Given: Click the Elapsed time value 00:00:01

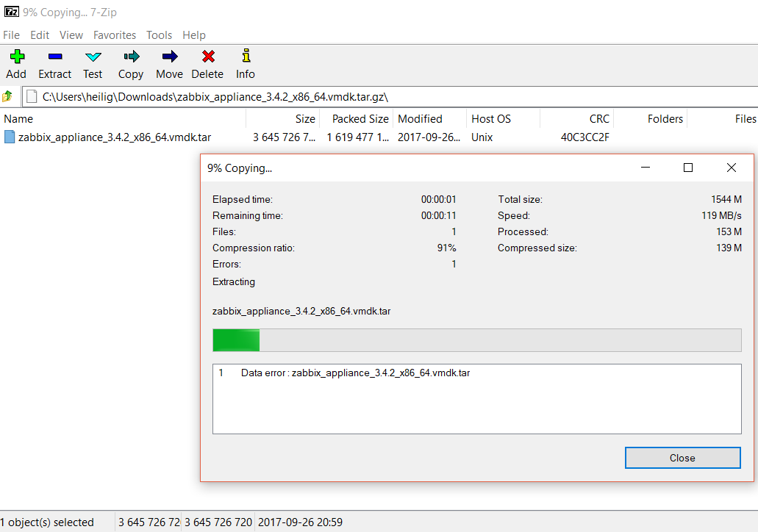Looking at the screenshot, I should click(438, 200).
